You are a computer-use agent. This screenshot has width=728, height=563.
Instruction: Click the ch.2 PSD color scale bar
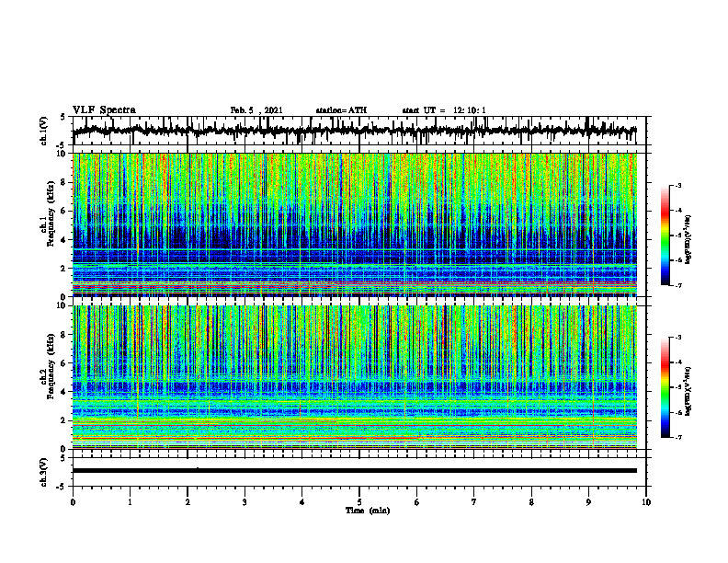pos(665,387)
